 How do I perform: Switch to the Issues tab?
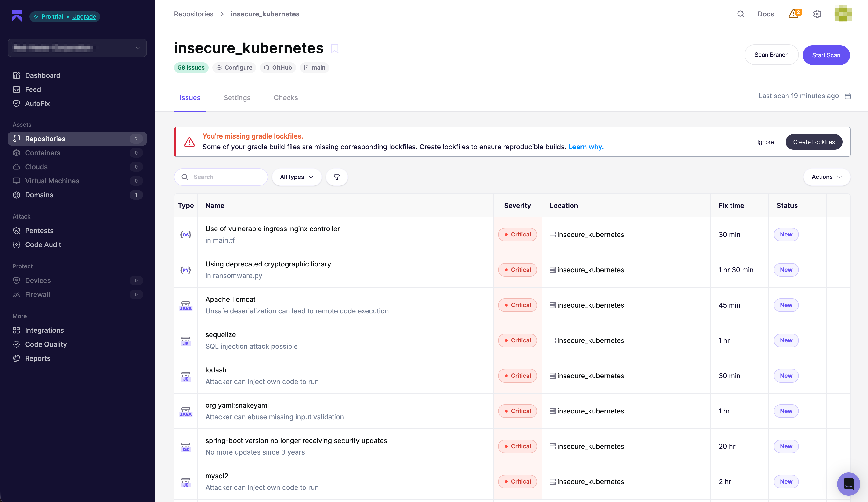(x=190, y=98)
